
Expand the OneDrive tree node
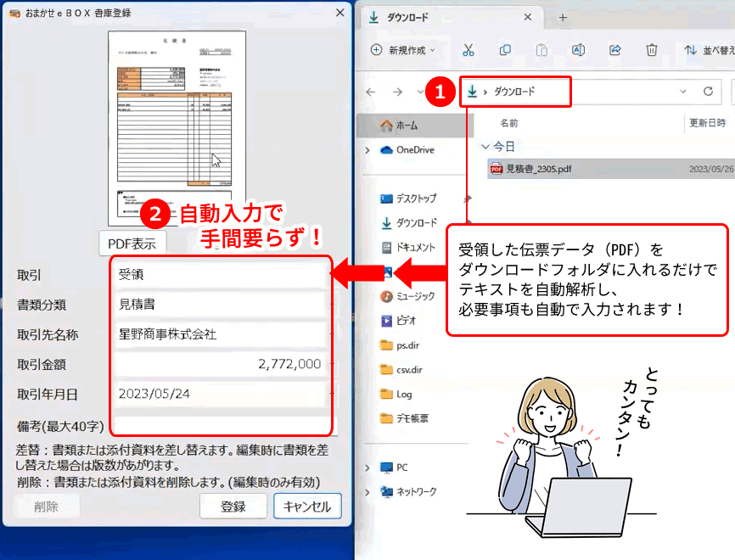click(367, 150)
